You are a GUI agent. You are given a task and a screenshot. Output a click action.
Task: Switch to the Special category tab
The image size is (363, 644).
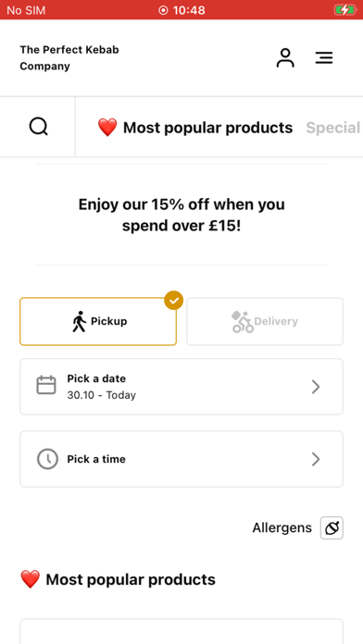pos(333,128)
